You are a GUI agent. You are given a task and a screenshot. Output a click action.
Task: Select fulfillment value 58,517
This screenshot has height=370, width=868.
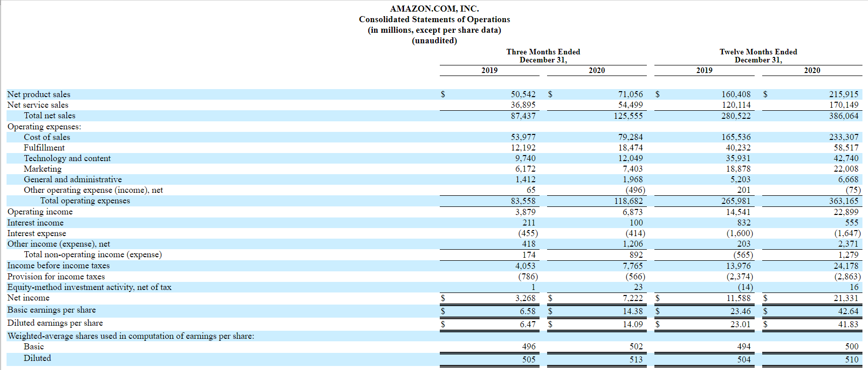pos(846,147)
